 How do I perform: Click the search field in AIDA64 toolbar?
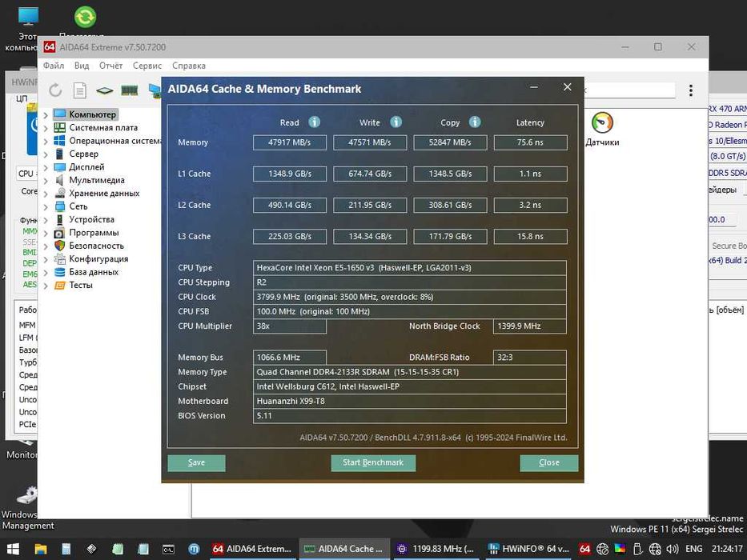click(629, 90)
